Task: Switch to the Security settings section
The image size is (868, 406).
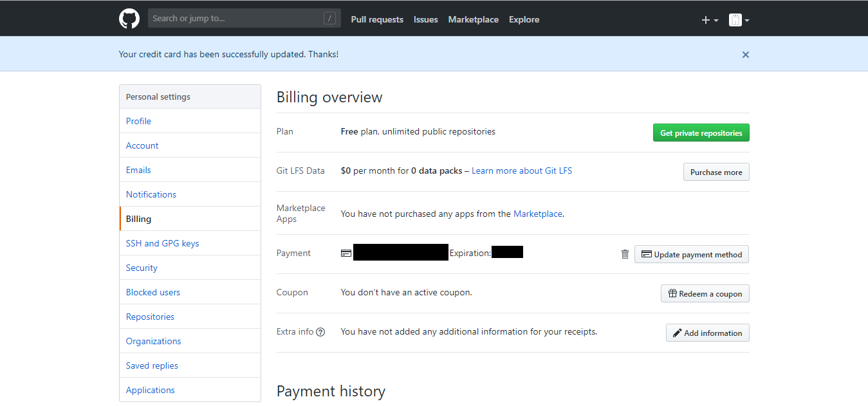Action: 142,267
